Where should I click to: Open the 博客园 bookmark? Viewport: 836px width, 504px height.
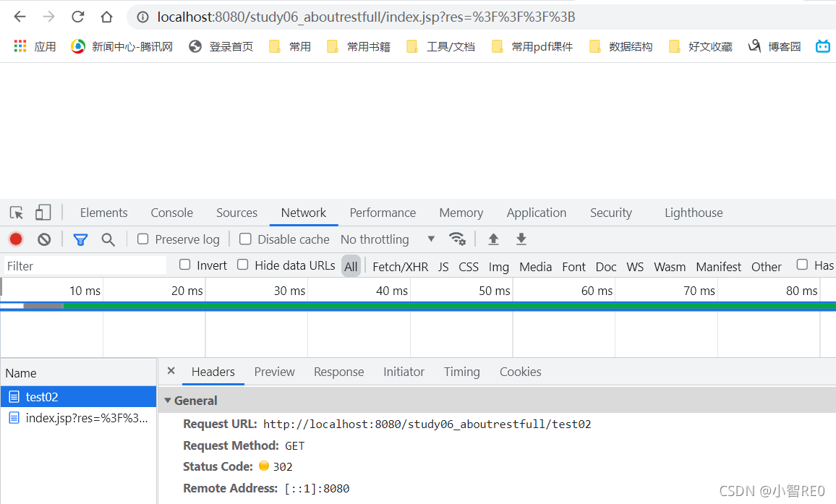pyautogui.click(x=775, y=46)
